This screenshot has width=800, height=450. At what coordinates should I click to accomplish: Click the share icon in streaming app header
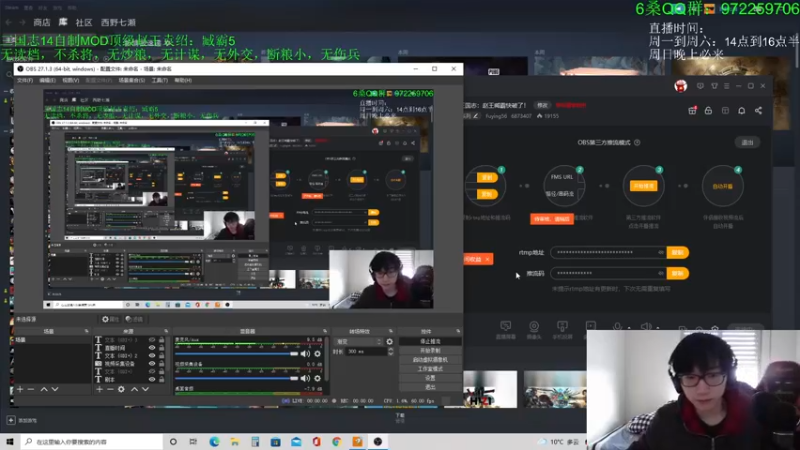(759, 111)
